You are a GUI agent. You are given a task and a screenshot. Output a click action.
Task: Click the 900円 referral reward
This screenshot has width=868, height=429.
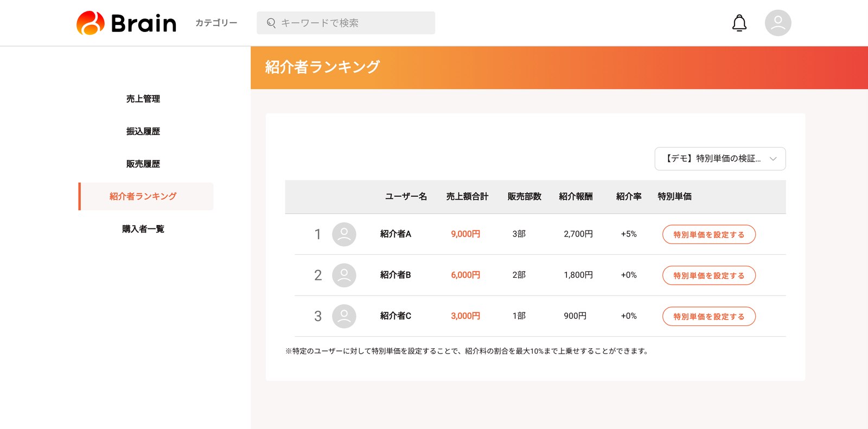(x=575, y=316)
